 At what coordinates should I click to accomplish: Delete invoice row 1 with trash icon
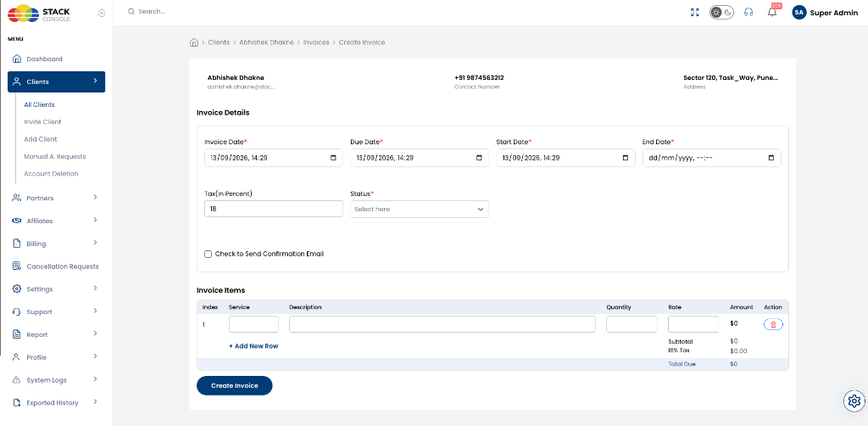pyautogui.click(x=773, y=325)
